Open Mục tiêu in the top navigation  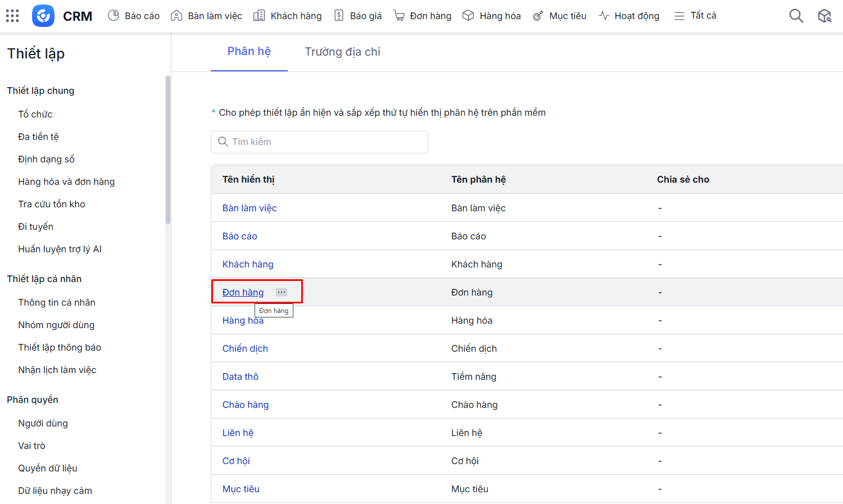point(559,16)
